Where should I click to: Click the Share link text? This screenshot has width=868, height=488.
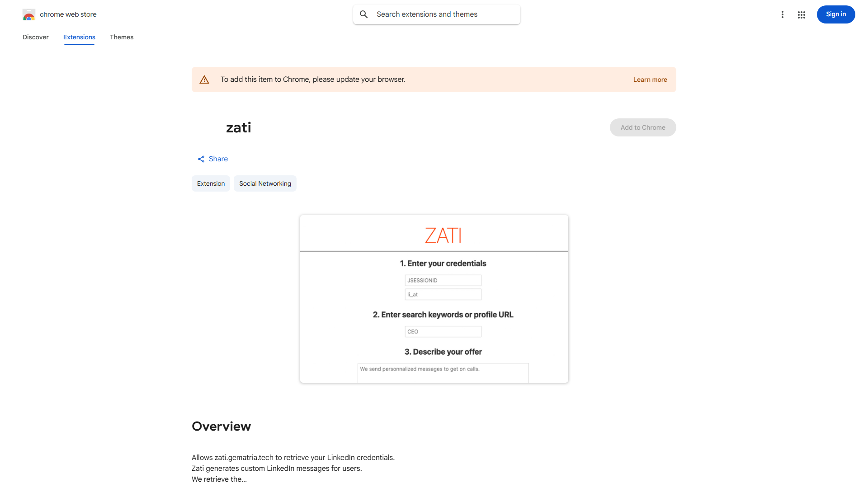218,159
